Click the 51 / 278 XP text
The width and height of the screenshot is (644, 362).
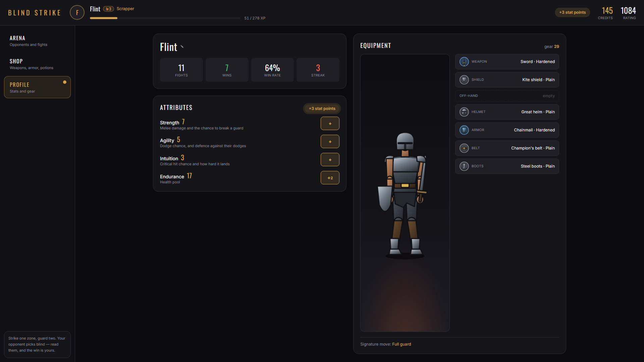click(255, 18)
